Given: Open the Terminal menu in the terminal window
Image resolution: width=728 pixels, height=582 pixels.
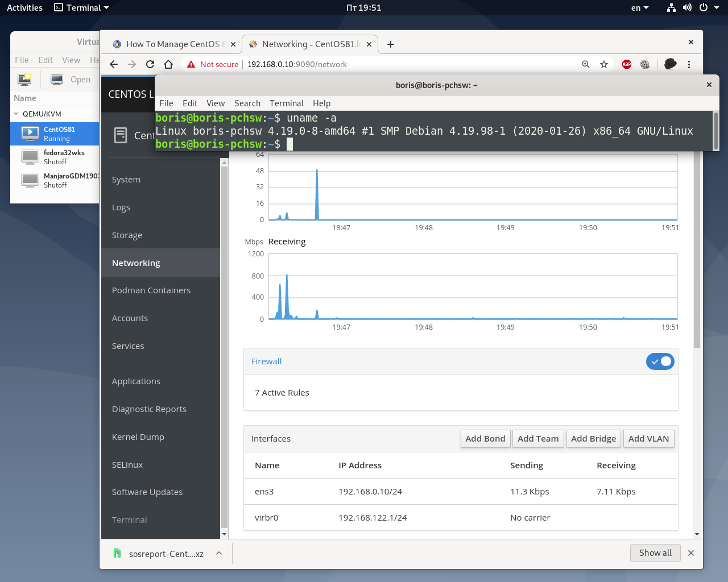Looking at the screenshot, I should point(286,103).
